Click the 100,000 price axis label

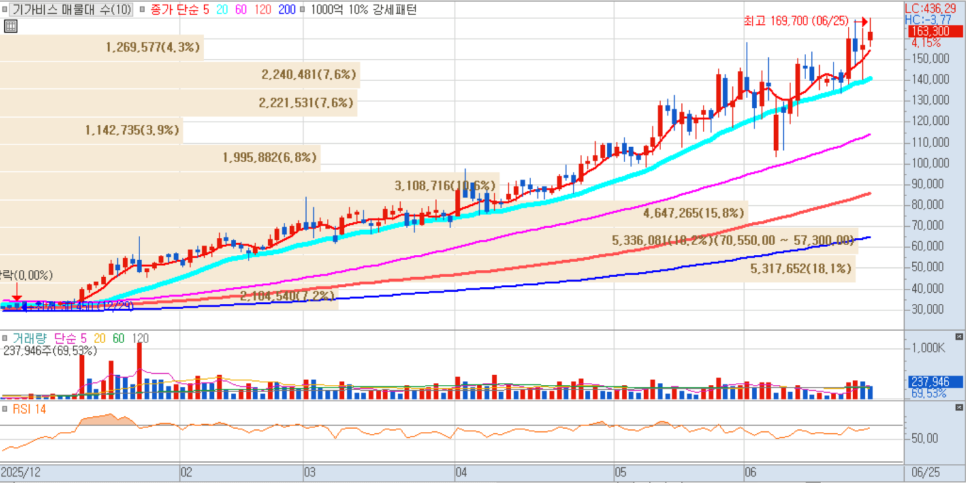930,163
